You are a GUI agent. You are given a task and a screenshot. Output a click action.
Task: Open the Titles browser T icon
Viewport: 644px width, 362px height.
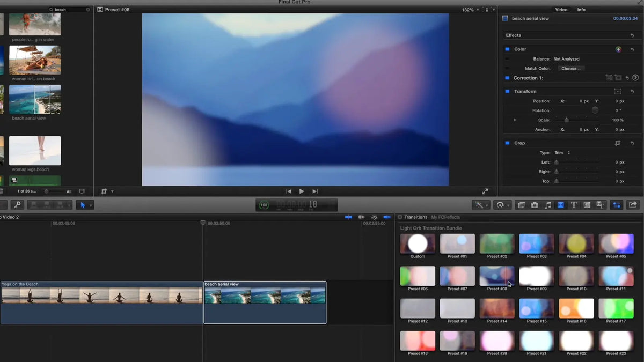574,205
